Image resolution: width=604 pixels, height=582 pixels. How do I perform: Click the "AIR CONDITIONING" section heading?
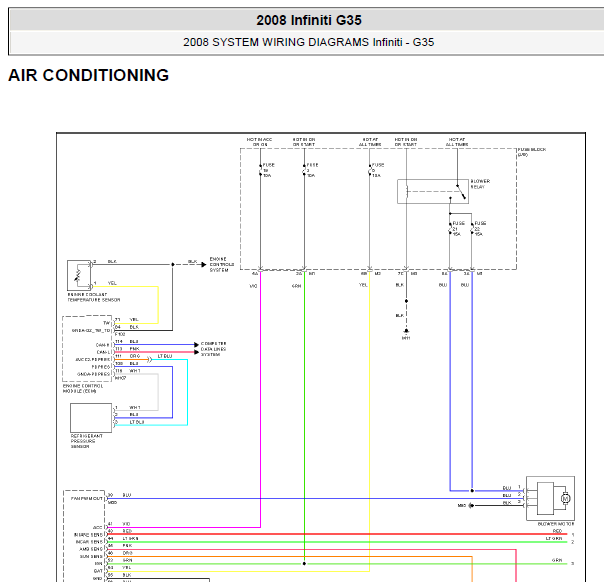89,75
